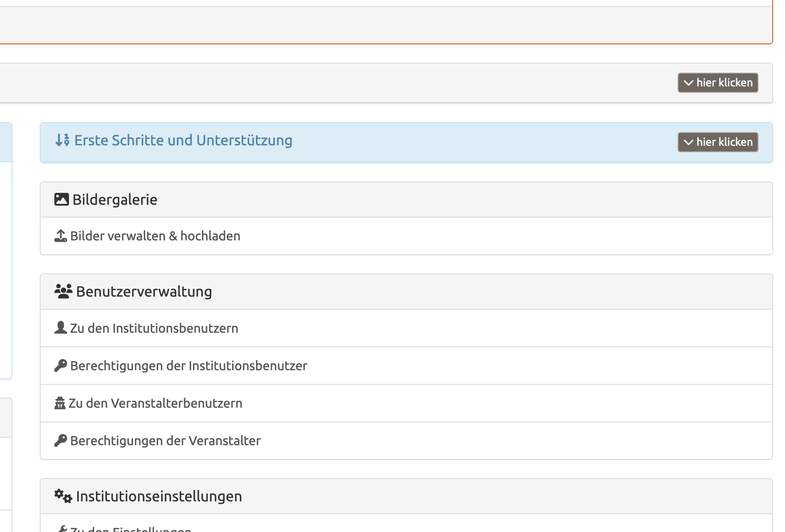Click the sort icon before Erste Schritte

(x=62, y=140)
